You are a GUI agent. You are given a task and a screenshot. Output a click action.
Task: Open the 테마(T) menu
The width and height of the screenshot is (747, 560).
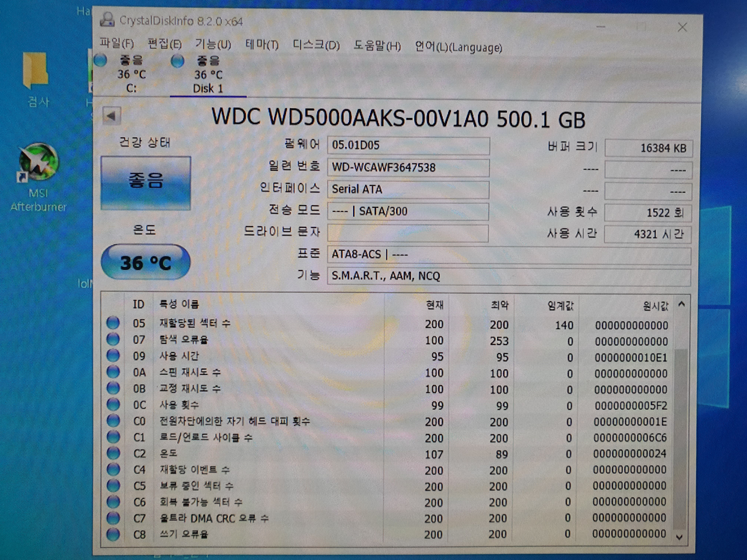(262, 45)
